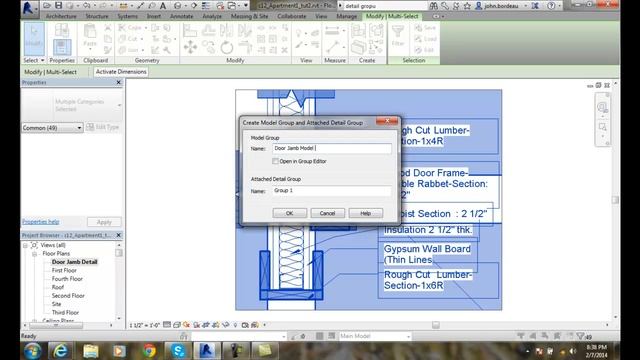Screen dimensions: 640x360
Task: Click the Align tool in Modify panel
Action: [189, 30]
